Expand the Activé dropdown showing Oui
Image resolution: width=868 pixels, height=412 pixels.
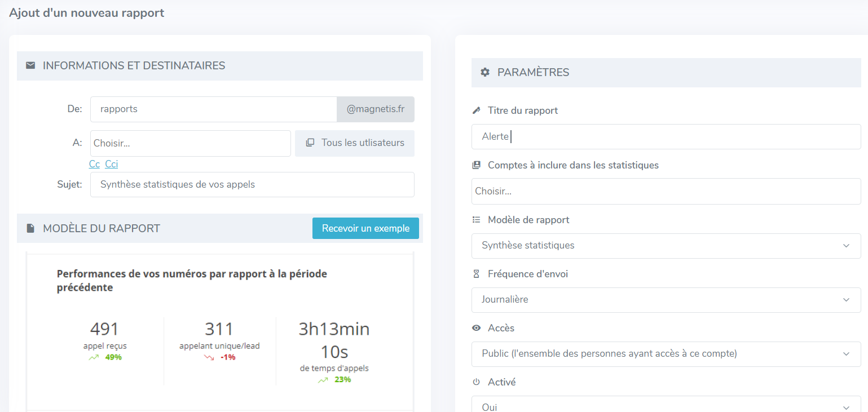click(666, 404)
